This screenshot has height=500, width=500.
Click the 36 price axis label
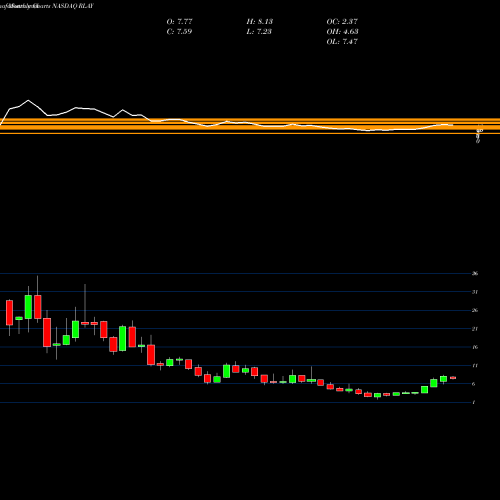click(x=475, y=274)
